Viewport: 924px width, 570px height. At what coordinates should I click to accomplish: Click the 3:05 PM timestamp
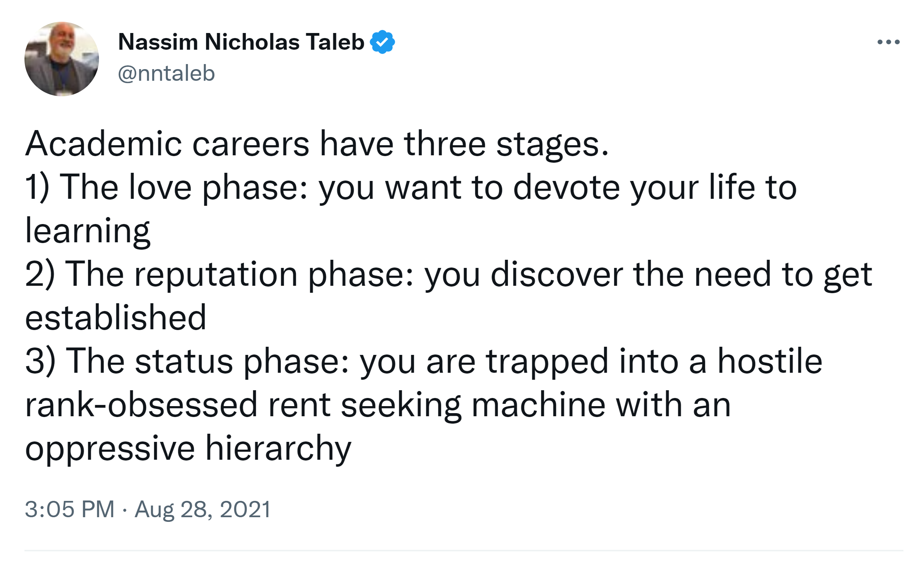point(70,509)
